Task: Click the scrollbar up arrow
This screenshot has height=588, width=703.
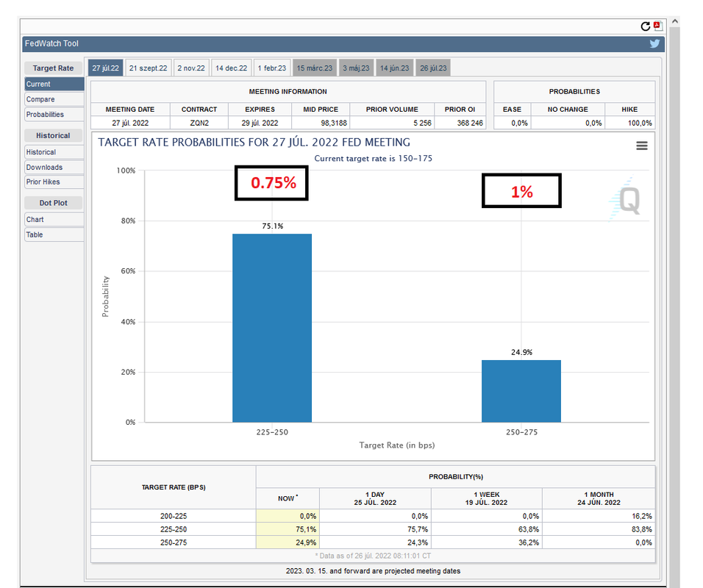Action: pos(675,21)
